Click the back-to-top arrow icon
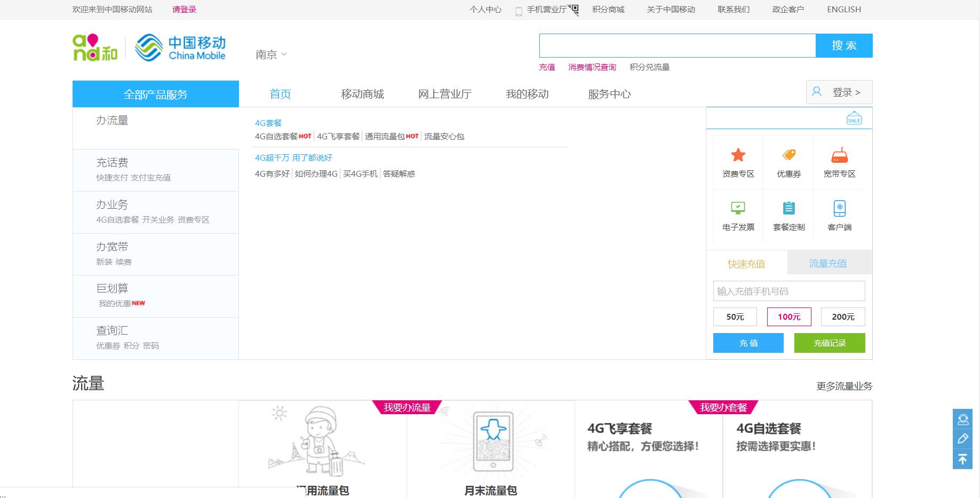This screenshot has width=980, height=498. pyautogui.click(x=962, y=459)
